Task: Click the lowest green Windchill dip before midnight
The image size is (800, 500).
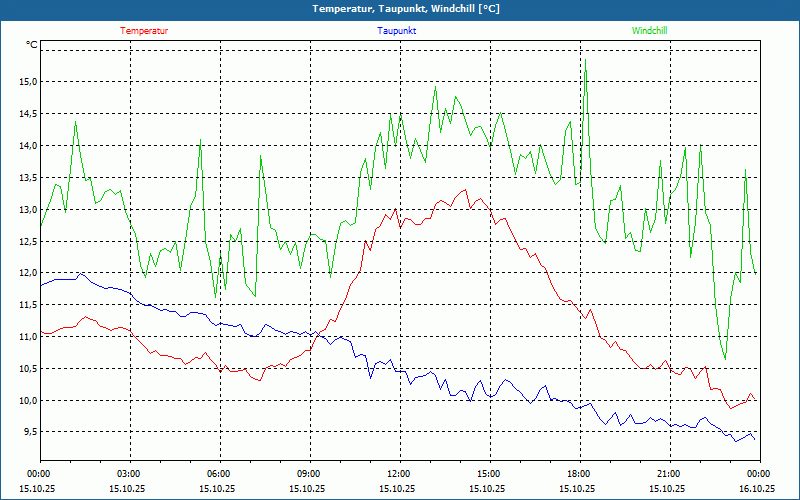Action: point(725,358)
